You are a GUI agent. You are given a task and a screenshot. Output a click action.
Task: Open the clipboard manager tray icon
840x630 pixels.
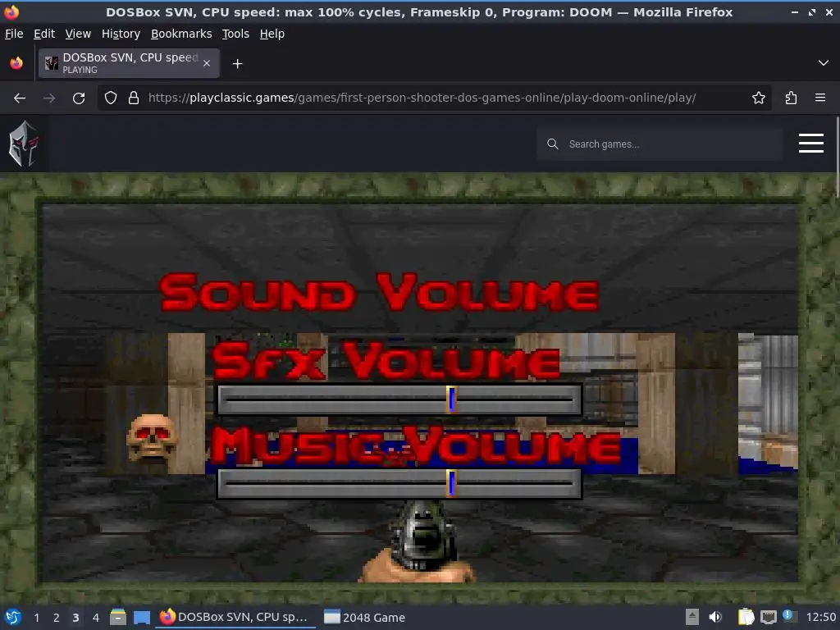point(746,617)
